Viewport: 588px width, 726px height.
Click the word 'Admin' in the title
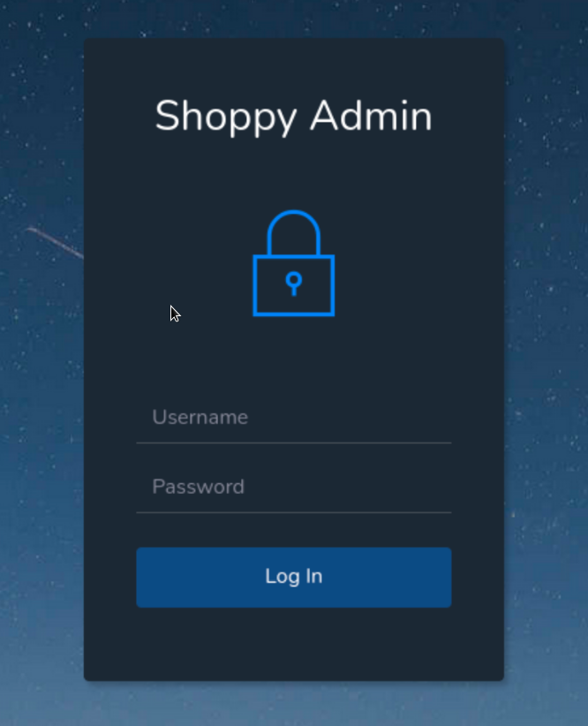point(372,116)
